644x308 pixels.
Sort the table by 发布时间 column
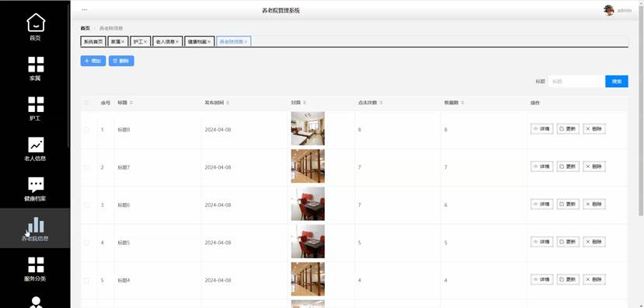[228, 103]
